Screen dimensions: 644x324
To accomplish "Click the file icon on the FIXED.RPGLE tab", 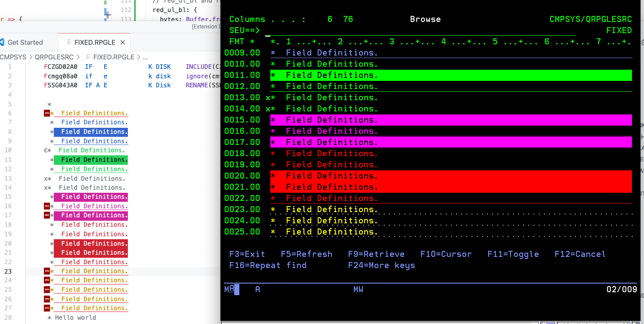I will click(69, 42).
